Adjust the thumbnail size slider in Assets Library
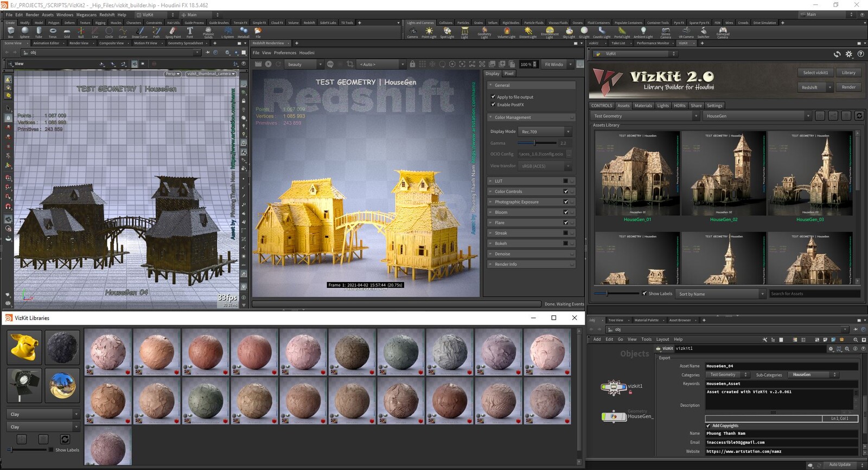This screenshot has width=868, height=470. pyautogui.click(x=616, y=293)
